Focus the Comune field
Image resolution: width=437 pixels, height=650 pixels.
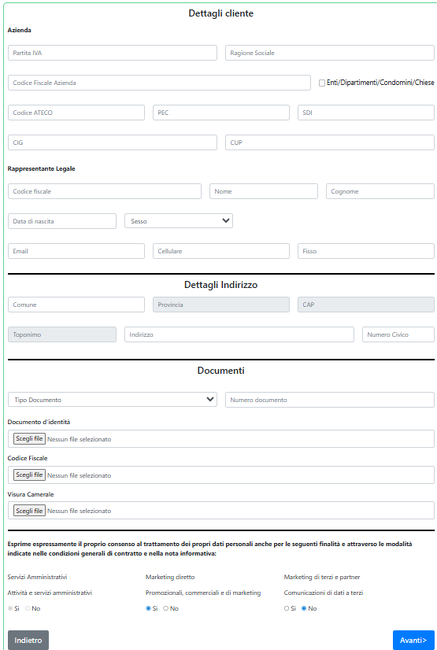pyautogui.click(x=76, y=304)
